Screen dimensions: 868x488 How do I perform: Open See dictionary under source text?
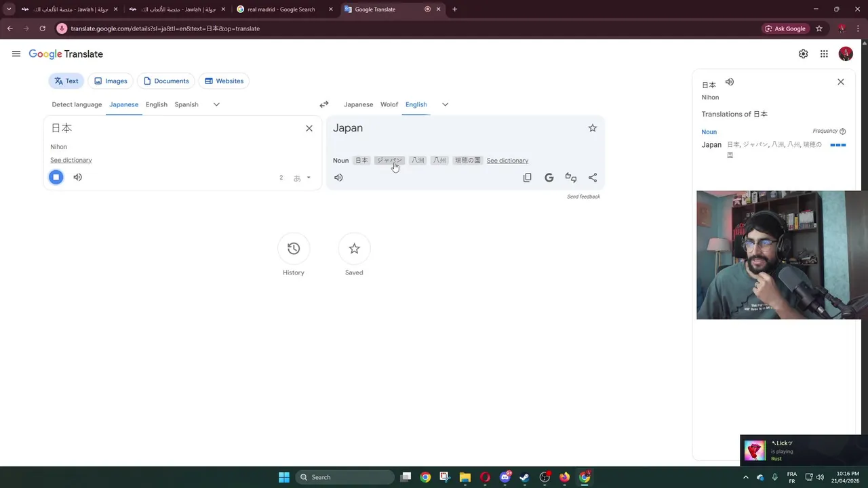(x=71, y=161)
